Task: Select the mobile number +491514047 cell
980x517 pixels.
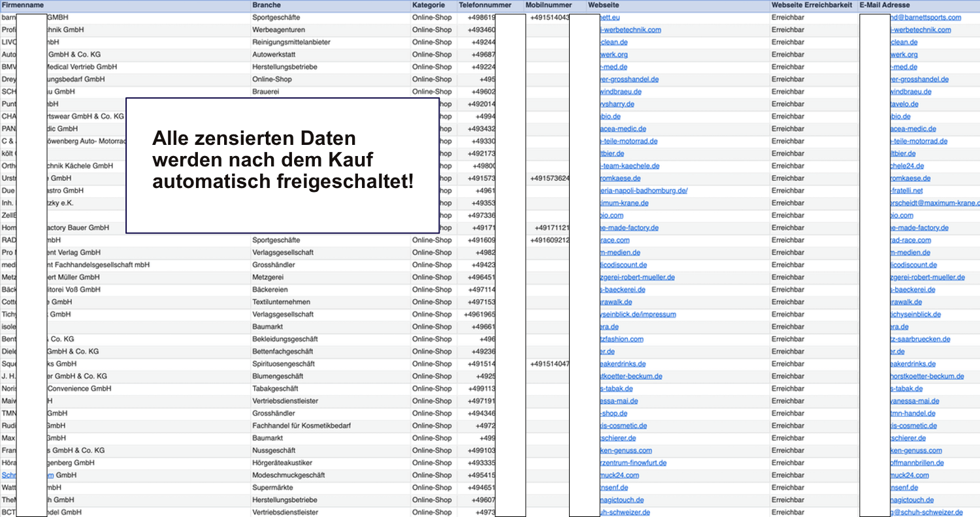Action: pos(550,364)
